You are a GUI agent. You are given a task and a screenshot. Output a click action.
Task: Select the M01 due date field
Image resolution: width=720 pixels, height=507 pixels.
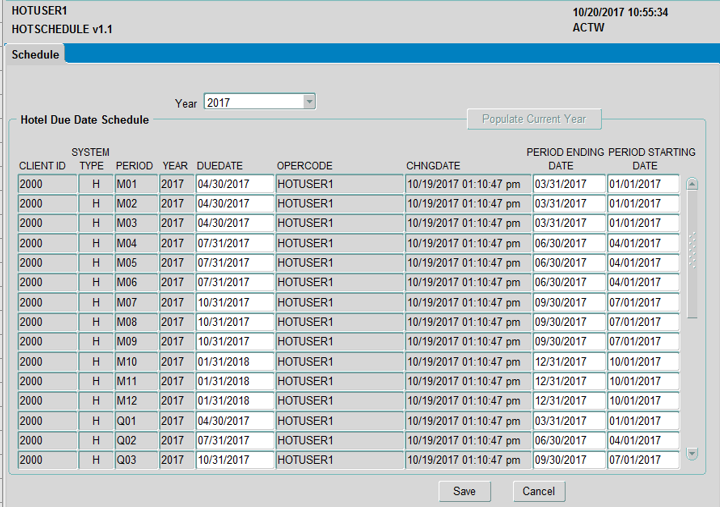(x=234, y=184)
